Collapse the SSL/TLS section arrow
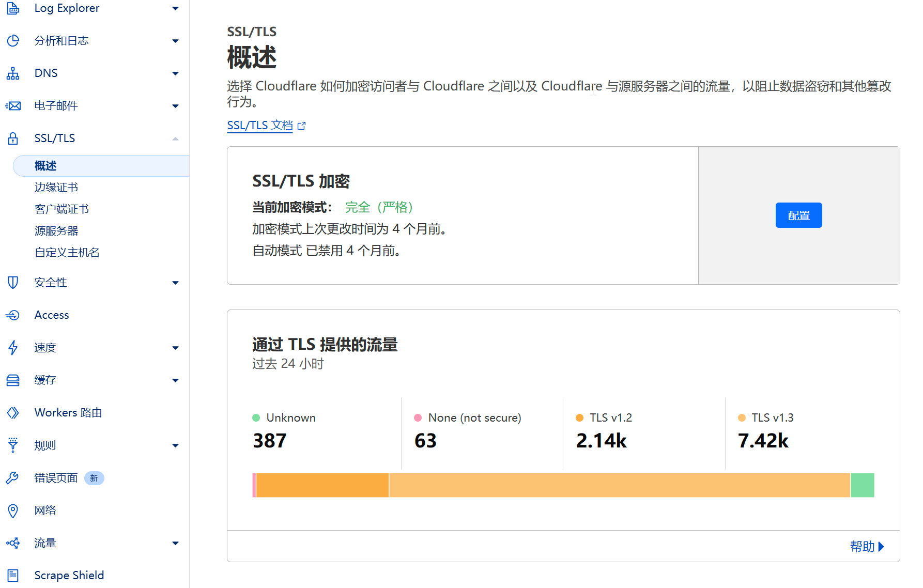Image resolution: width=923 pixels, height=588 pixels. [175, 138]
